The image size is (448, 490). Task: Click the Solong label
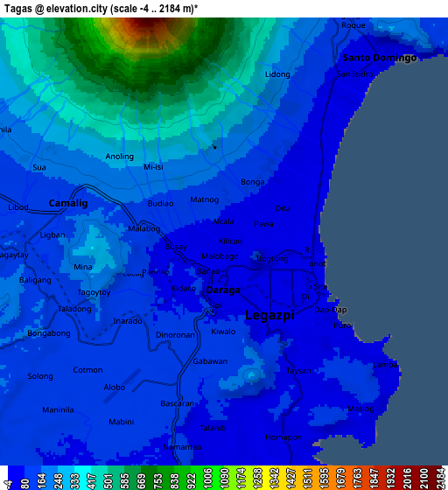click(40, 376)
